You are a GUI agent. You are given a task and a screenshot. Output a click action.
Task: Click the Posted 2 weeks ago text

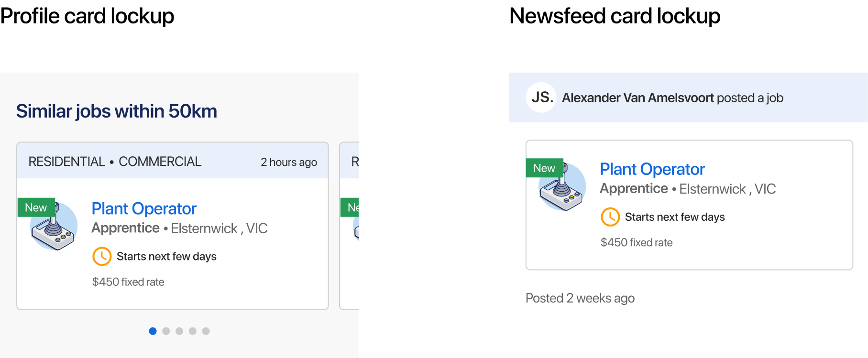(580, 298)
